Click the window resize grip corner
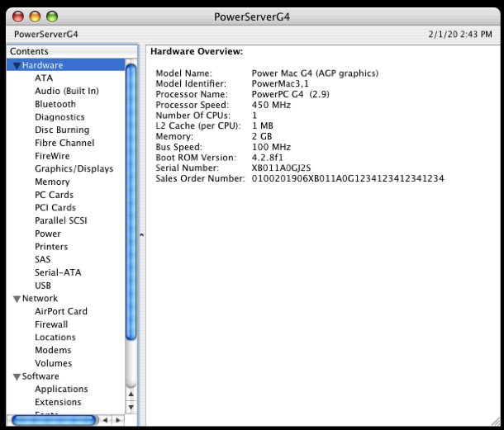 click(496, 422)
